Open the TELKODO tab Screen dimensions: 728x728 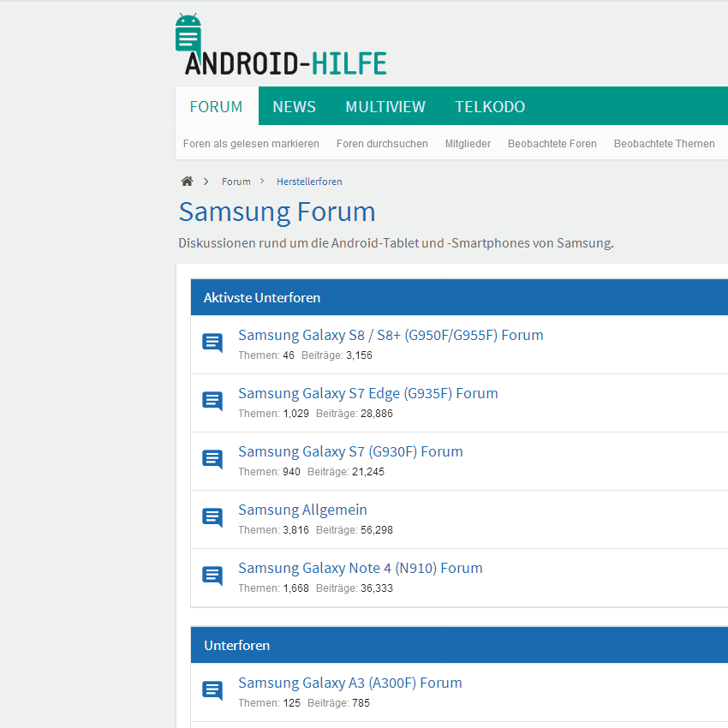click(x=490, y=106)
